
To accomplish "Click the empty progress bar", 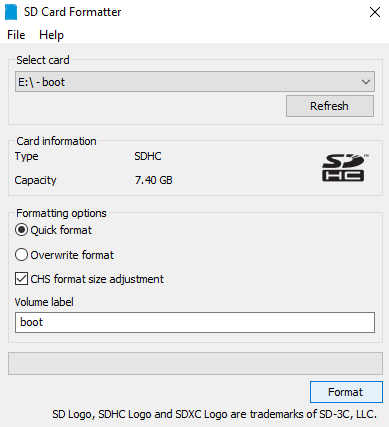I will click(x=195, y=363).
